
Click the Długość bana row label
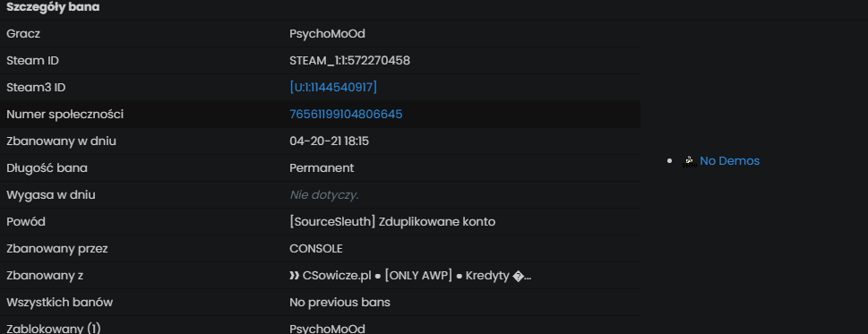tap(47, 168)
